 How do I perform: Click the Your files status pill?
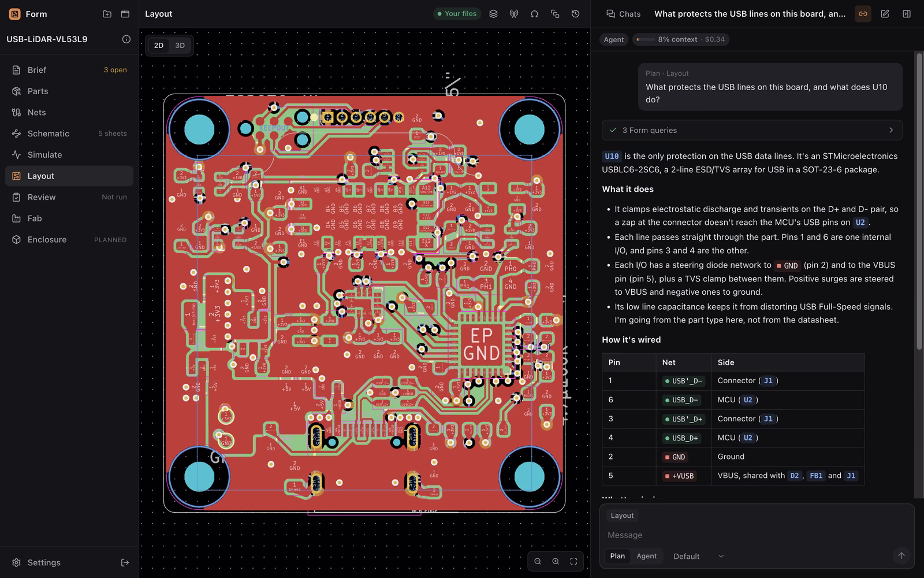(x=457, y=14)
